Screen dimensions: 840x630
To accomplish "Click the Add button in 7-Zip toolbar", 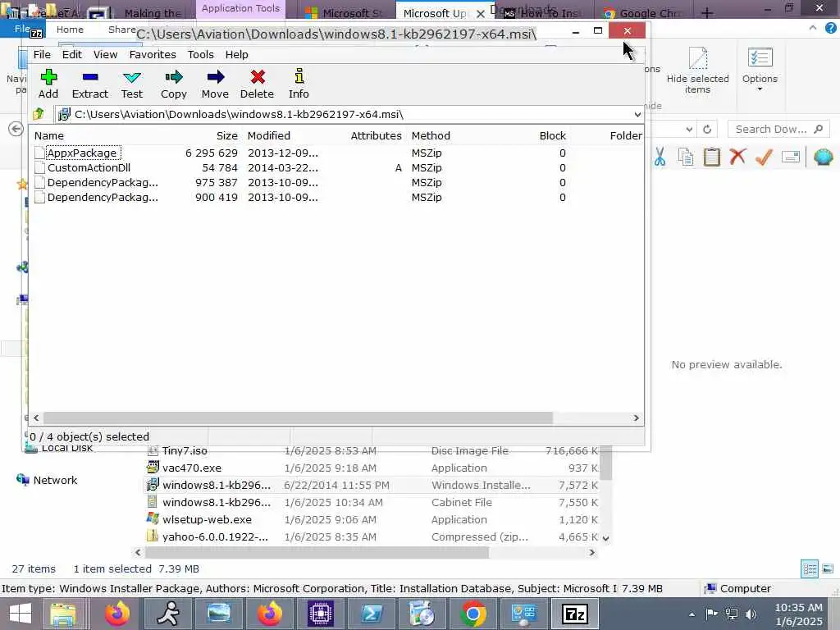I will (x=48, y=84).
